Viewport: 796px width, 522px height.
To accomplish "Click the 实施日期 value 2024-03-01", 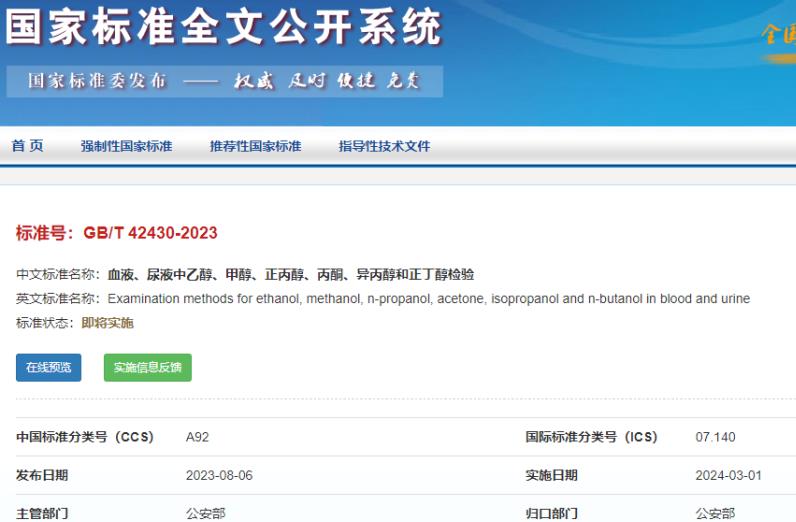I will 728,476.
